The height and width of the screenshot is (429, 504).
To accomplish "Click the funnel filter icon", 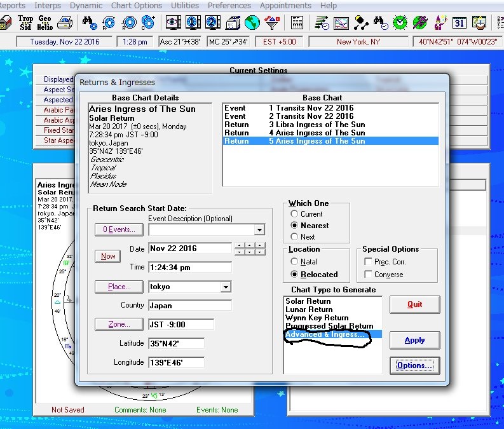I will (272, 24).
